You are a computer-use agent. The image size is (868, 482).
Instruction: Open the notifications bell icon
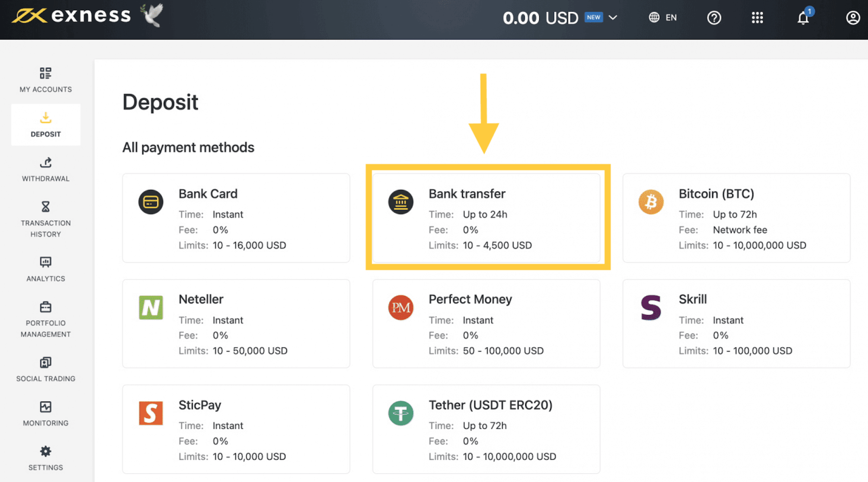click(x=803, y=18)
